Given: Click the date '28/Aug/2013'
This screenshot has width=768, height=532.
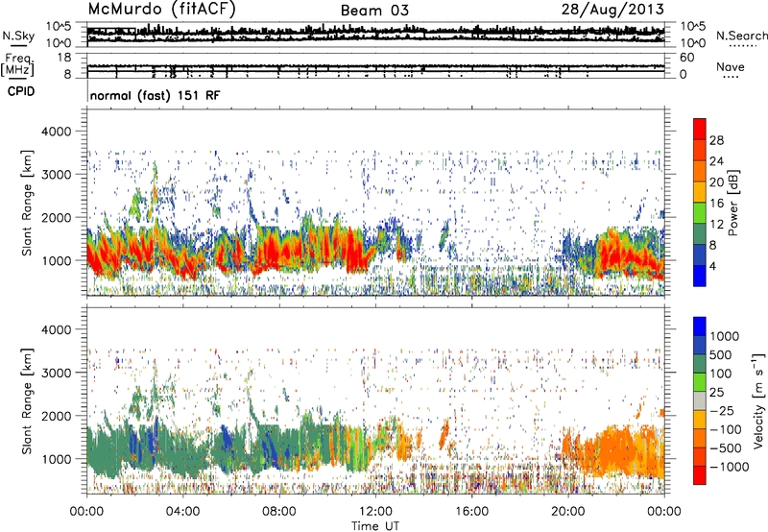Looking at the screenshot, I should click(x=612, y=10).
